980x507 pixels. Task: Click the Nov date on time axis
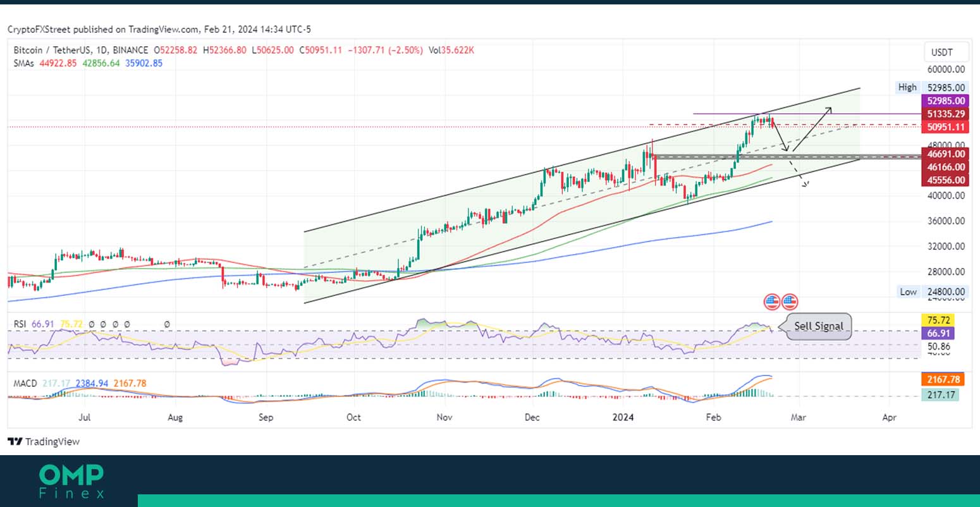[444, 417]
